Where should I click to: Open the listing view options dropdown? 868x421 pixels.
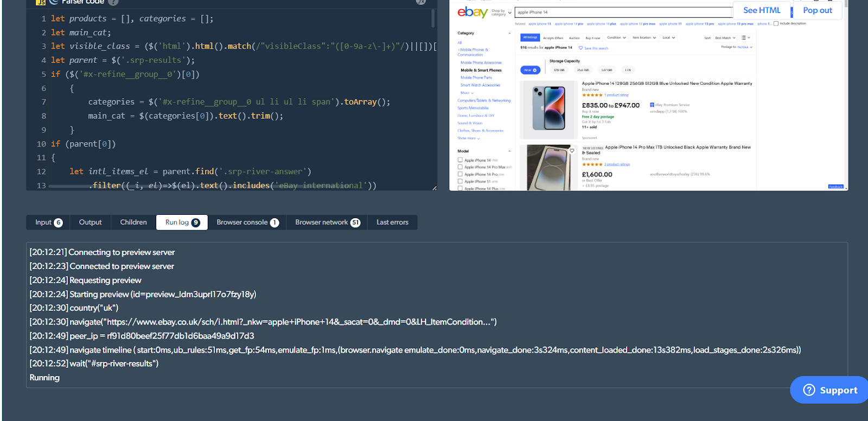click(746, 38)
